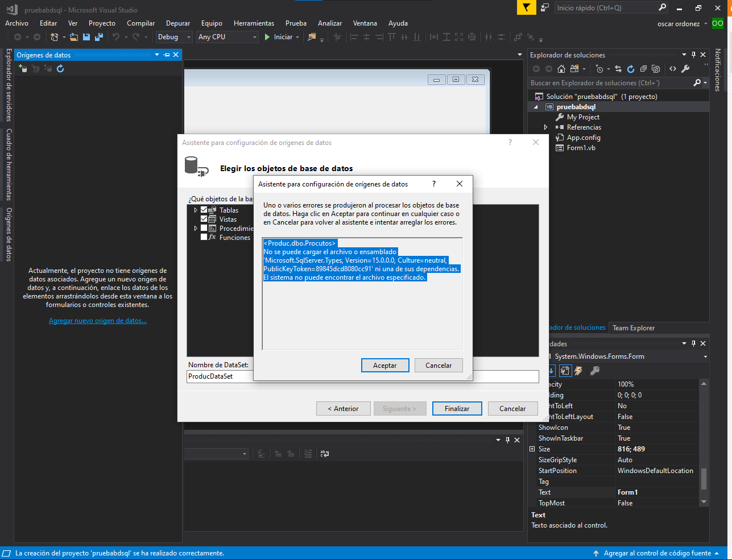Screen dimensions: 732x560
Task: Click the View Code icon in Explorador de soluciones
Action: click(x=673, y=69)
